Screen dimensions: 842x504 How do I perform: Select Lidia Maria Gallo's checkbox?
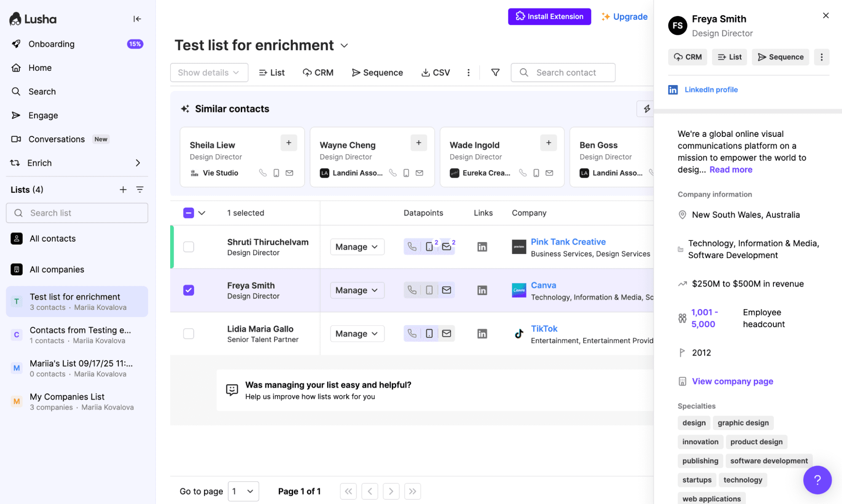coord(189,333)
